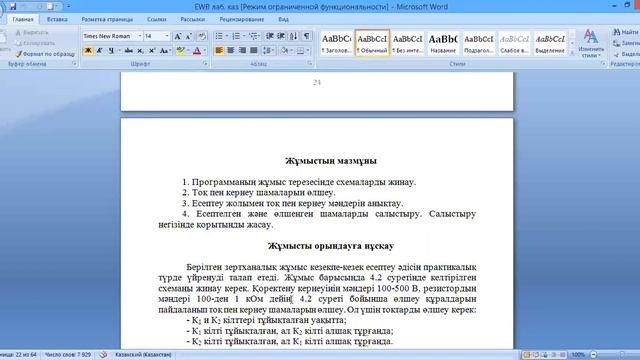Toggle underline formatting (Ч)

(111, 51)
